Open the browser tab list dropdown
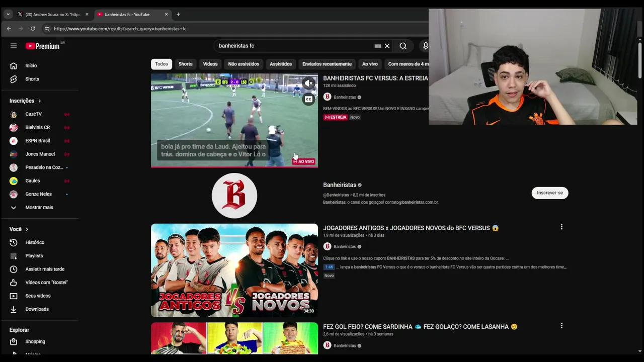Screen dimensions: 644x362 8,14
